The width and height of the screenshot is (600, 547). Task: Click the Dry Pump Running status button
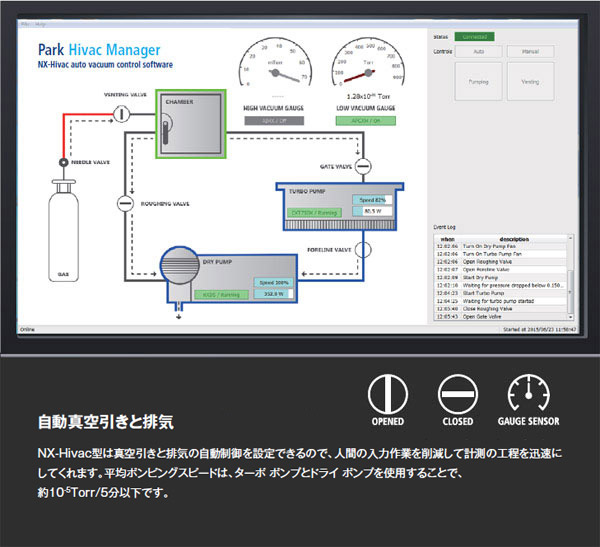click(x=221, y=294)
